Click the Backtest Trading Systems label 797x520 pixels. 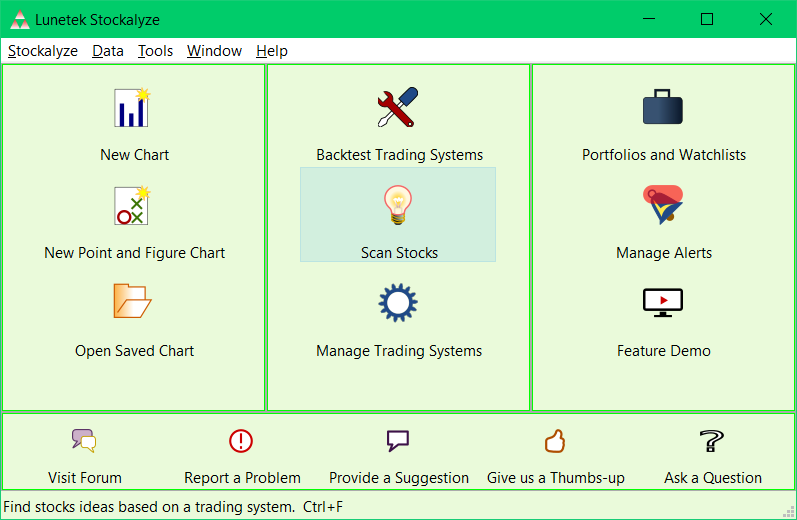(x=400, y=155)
